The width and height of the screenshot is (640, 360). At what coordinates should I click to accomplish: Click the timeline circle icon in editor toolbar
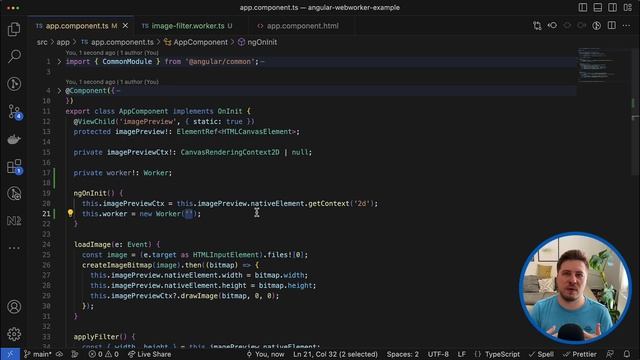[597, 26]
